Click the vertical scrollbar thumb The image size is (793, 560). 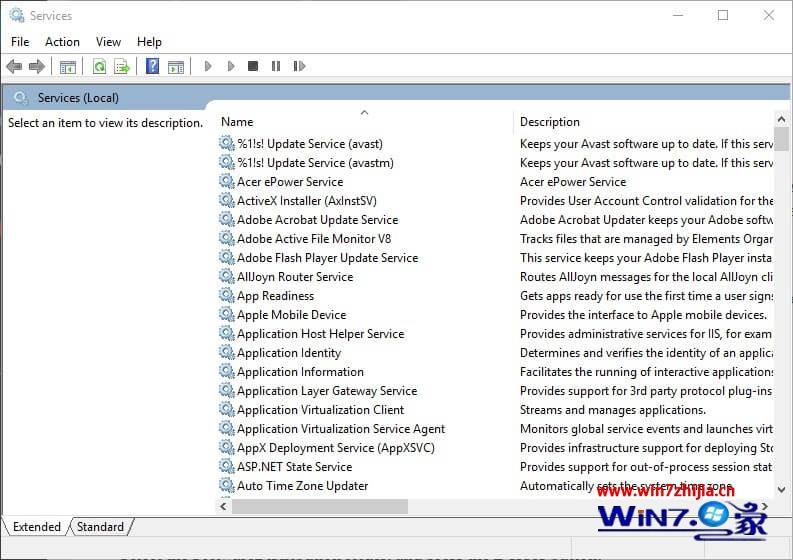click(x=781, y=139)
